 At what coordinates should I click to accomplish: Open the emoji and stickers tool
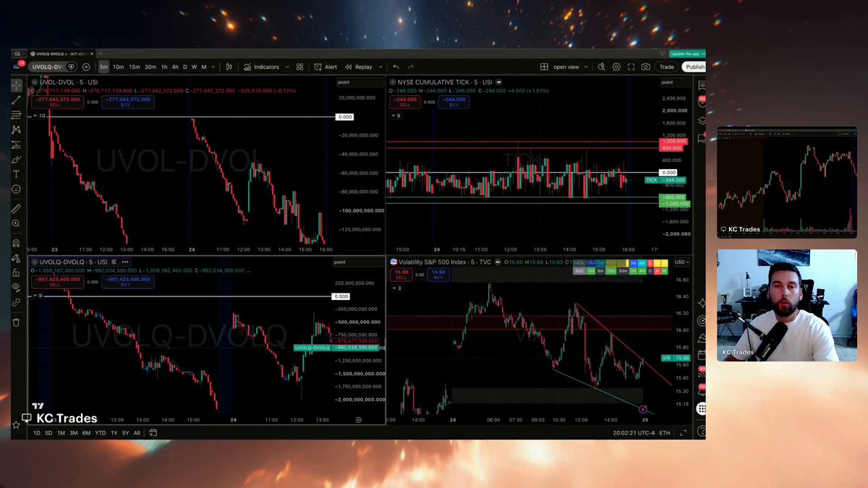(x=16, y=189)
